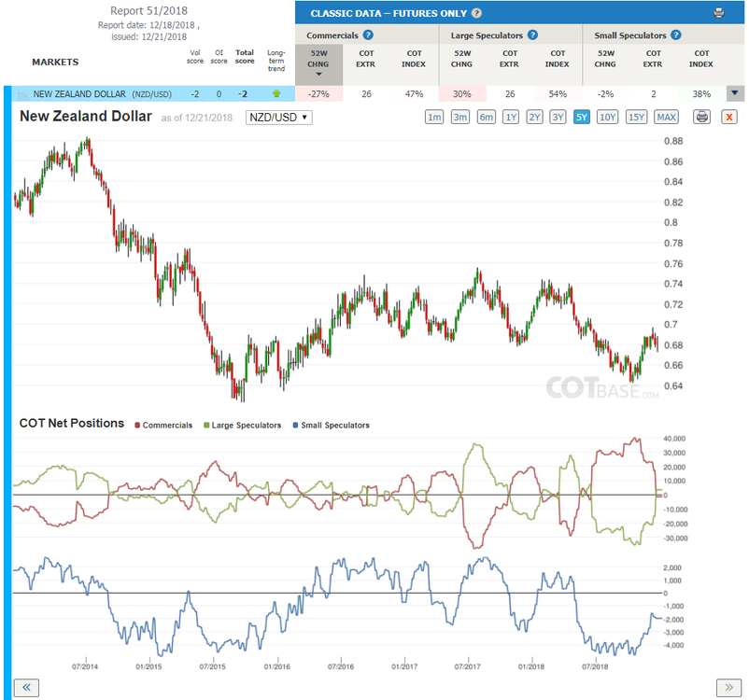Sort by Small Speculators COT INDEX column

[700, 59]
